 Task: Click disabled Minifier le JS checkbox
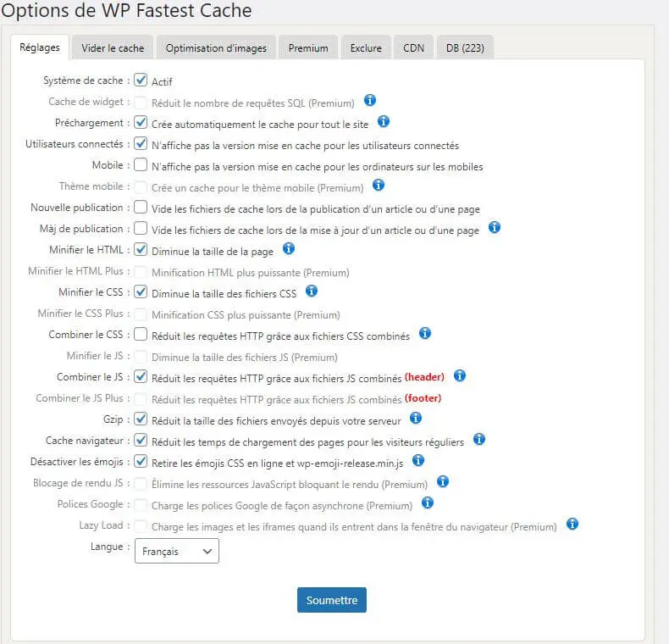[x=141, y=356]
